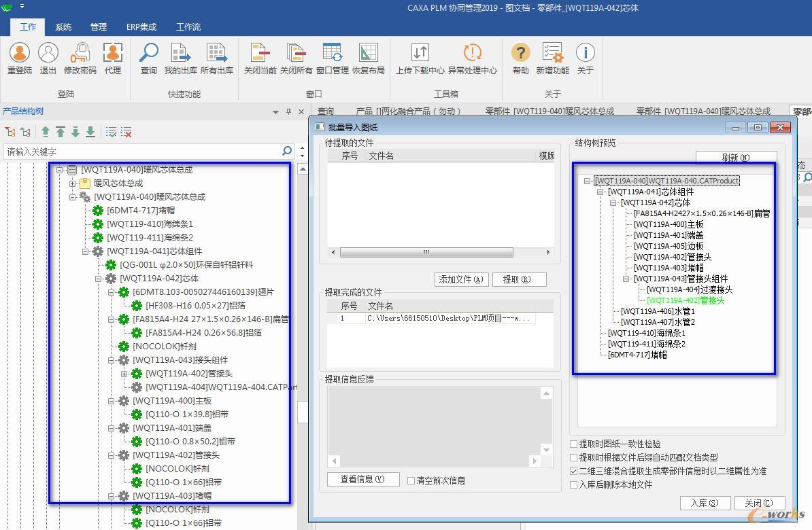Collapse [WQT119A-041]芯体组件 node in preview tree
Viewport: 812px width, 530px height.
(x=600, y=192)
